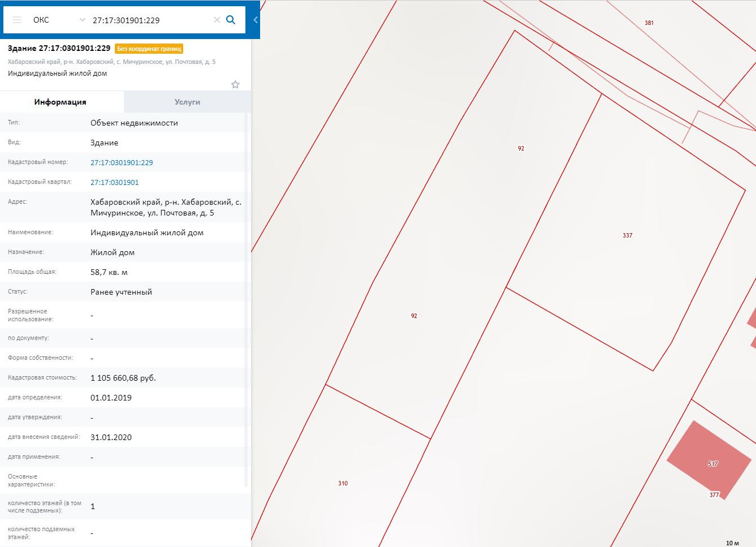The height and width of the screenshot is (547, 756).
Task: Open cadastral number link 27:17:0301901:229
Action: [122, 162]
